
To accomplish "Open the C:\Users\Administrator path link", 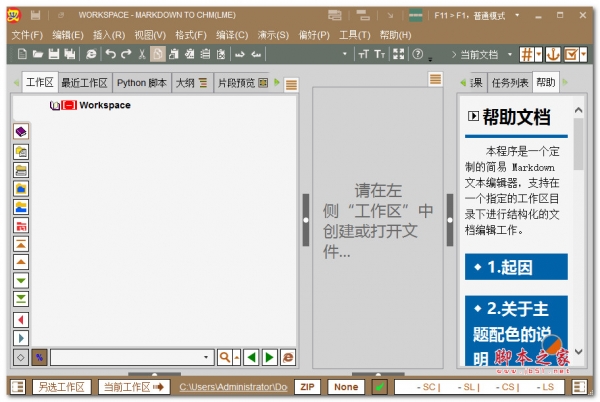I will [233, 387].
